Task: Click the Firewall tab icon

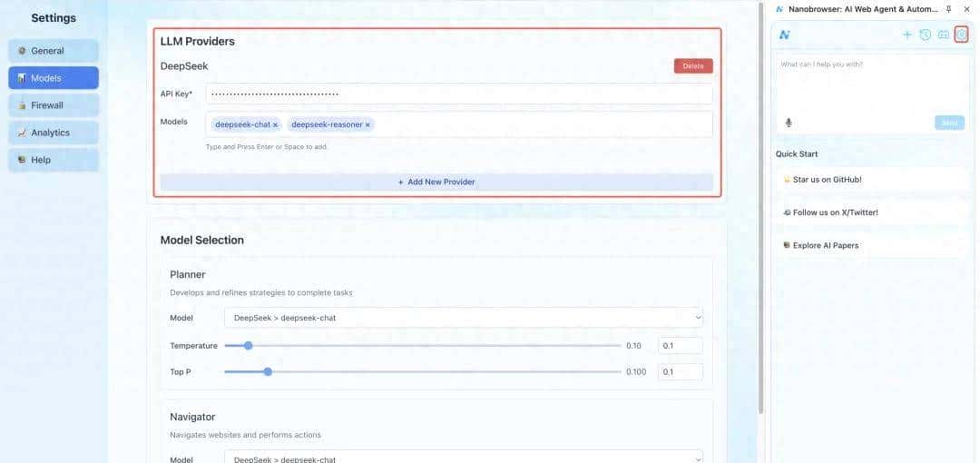Action: coord(22,105)
